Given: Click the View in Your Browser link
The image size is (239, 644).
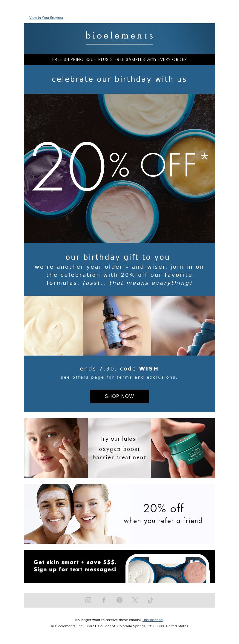Looking at the screenshot, I should [x=46, y=18].
